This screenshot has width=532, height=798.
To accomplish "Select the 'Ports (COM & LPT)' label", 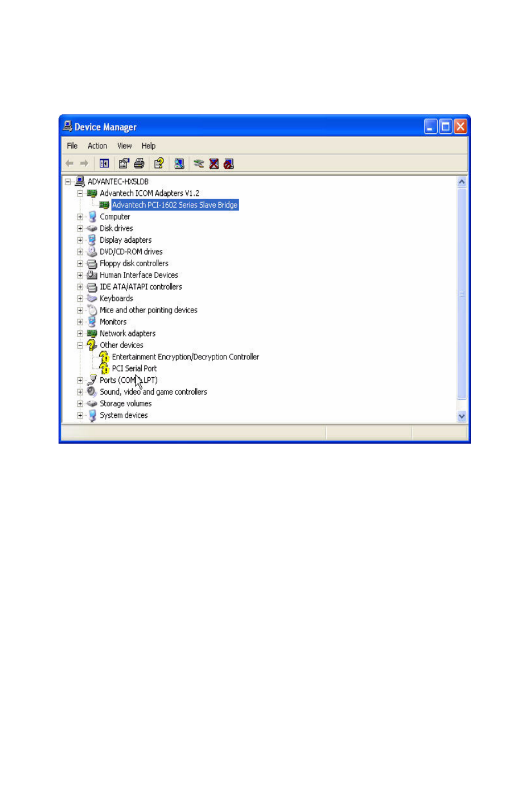I will pos(129,381).
